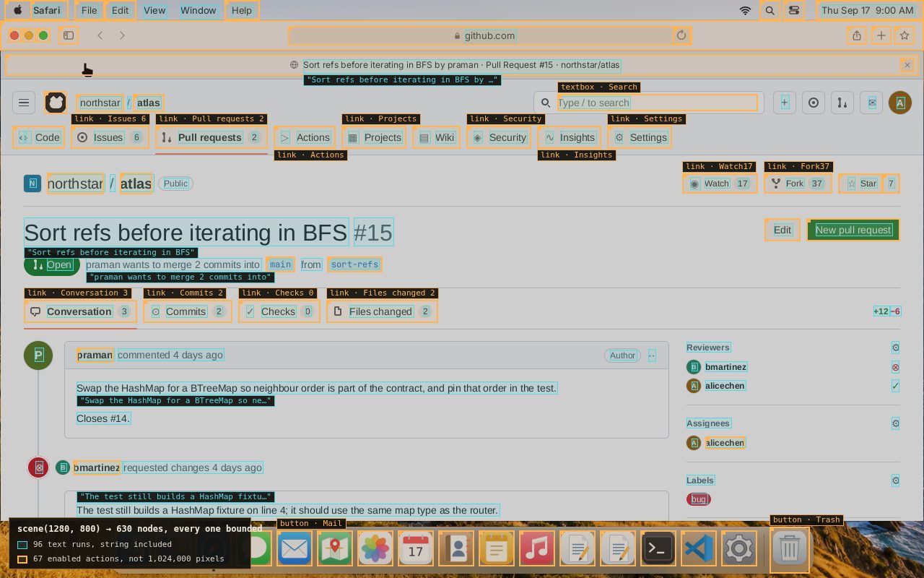The width and height of the screenshot is (924, 578).
Task: Open Safari bookmarks star icon
Action: (x=905, y=35)
